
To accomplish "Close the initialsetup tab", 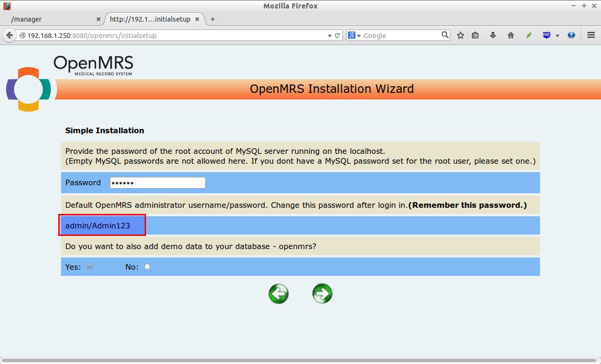I will (197, 20).
